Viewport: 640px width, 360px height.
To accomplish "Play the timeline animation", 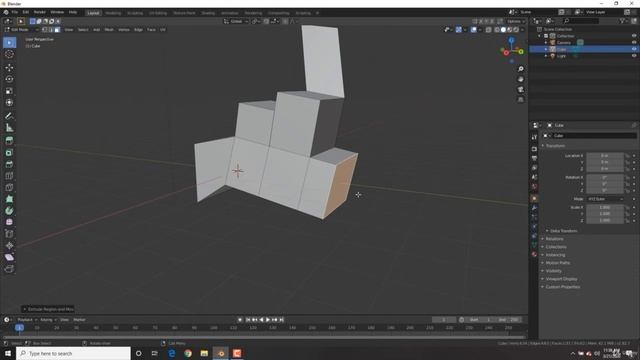I will pos(268,320).
